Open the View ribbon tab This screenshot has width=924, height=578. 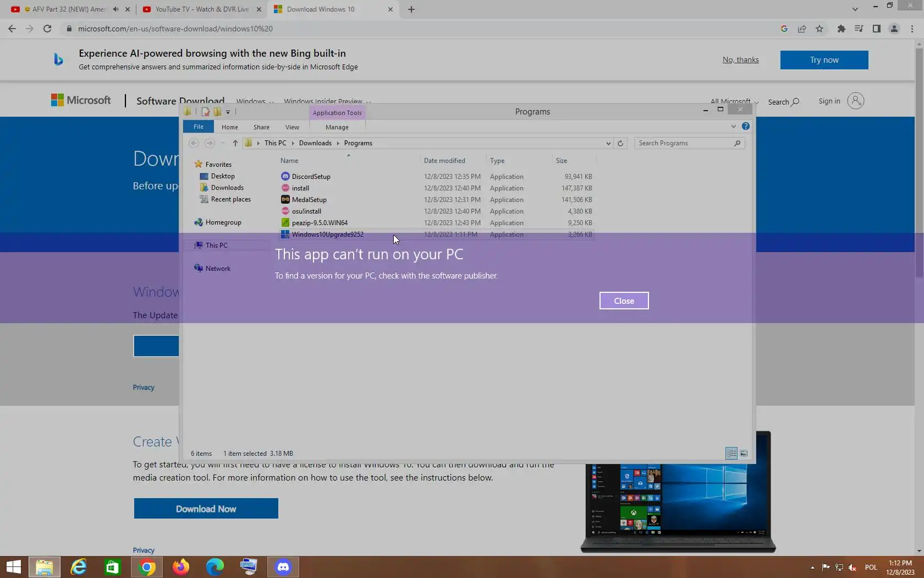[x=292, y=127]
